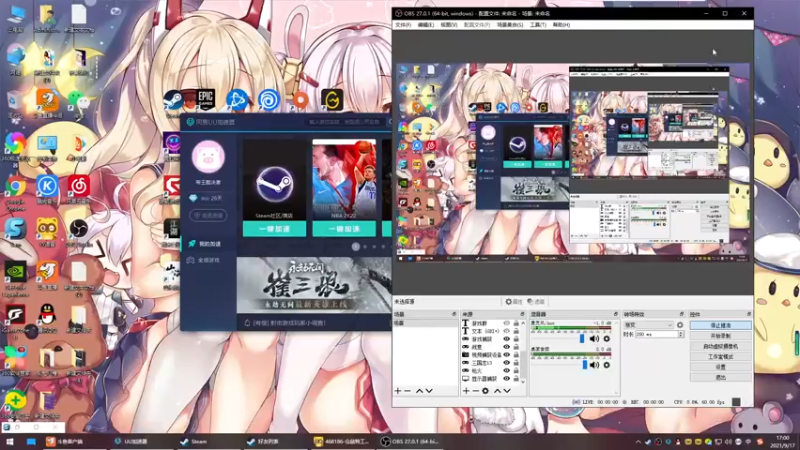
Task: Hide the third source in the list
Action: 507,339
